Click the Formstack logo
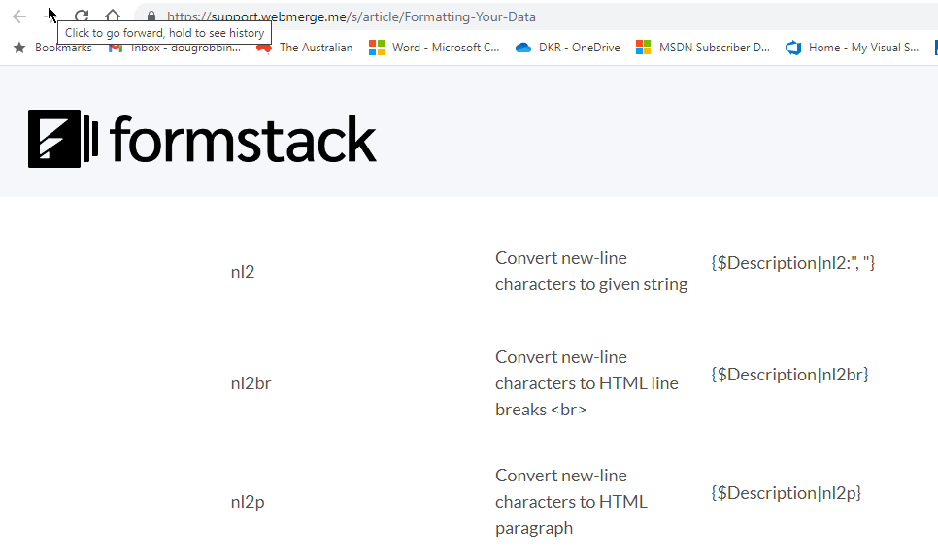The width and height of the screenshot is (938, 560). click(201, 138)
